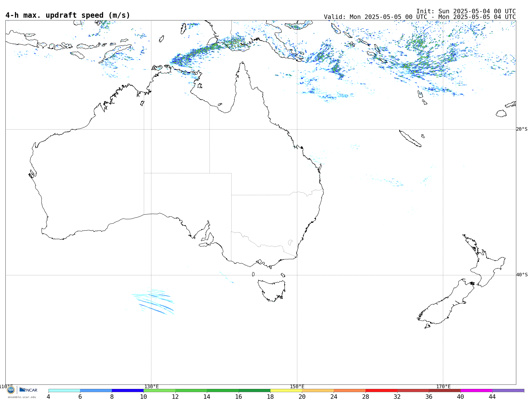Click the NCAR logo
This screenshot has height=400, width=532.
[28, 390]
